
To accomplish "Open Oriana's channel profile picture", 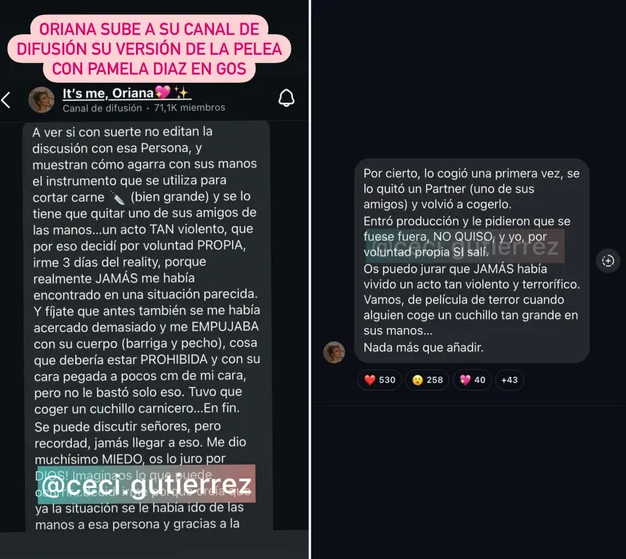I will pyautogui.click(x=42, y=100).
